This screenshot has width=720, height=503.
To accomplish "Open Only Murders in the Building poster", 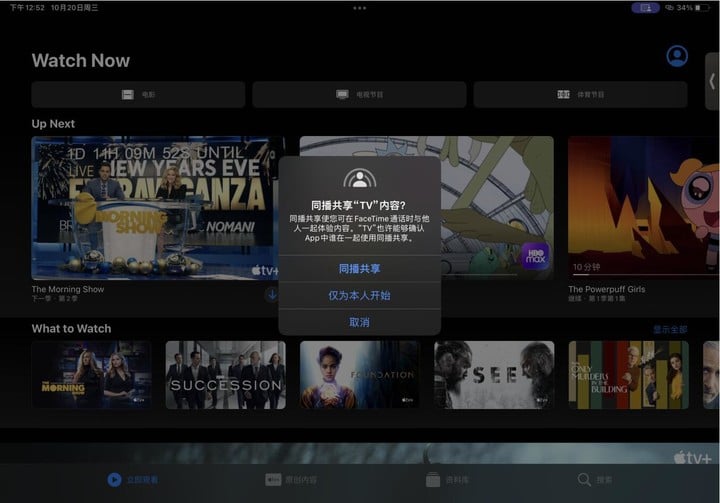I will click(629, 375).
